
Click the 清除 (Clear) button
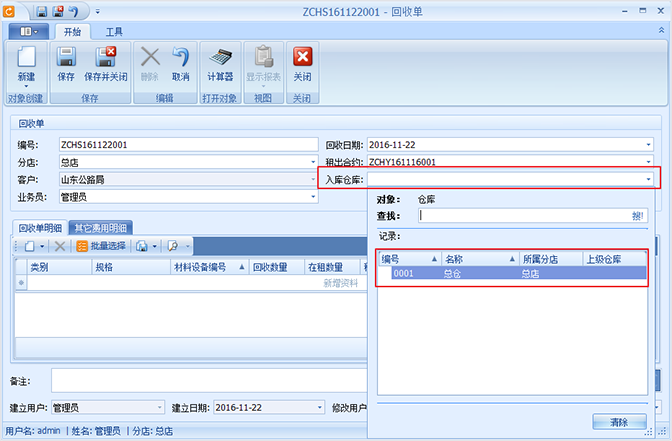pos(619,421)
